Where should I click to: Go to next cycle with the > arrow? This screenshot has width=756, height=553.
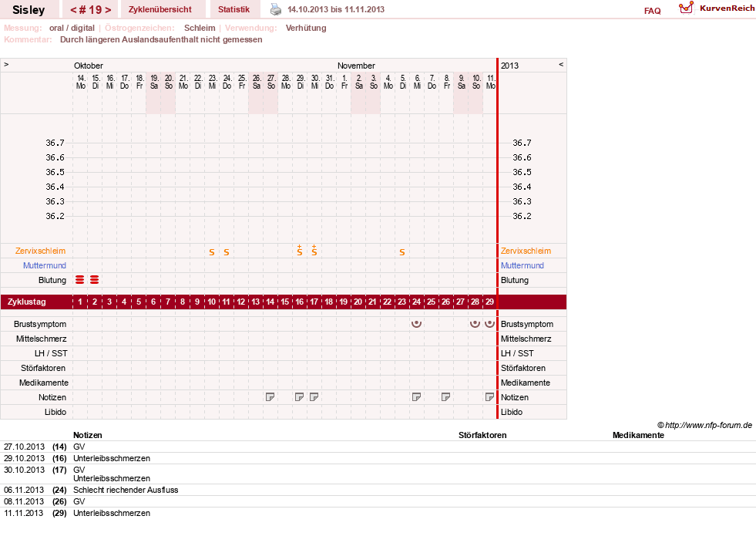108,10
